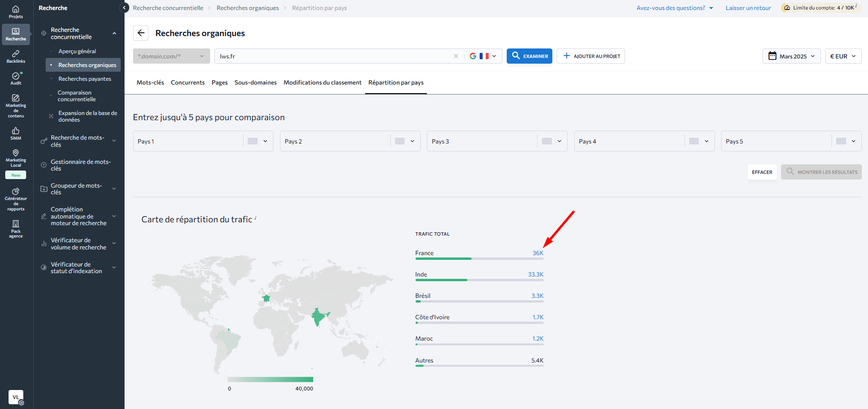Open Pack agence icon
The width and height of the screenshot is (868, 409).
point(16,224)
